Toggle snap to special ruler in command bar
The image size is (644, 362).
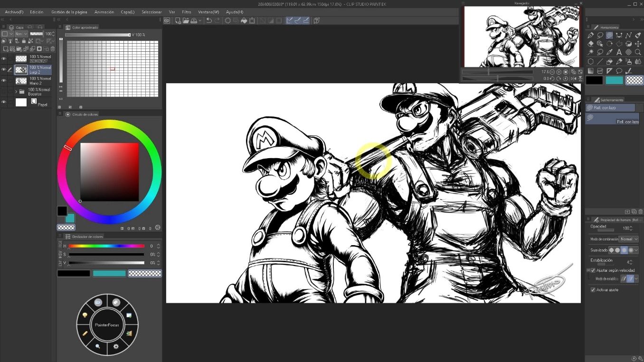[x=297, y=20]
